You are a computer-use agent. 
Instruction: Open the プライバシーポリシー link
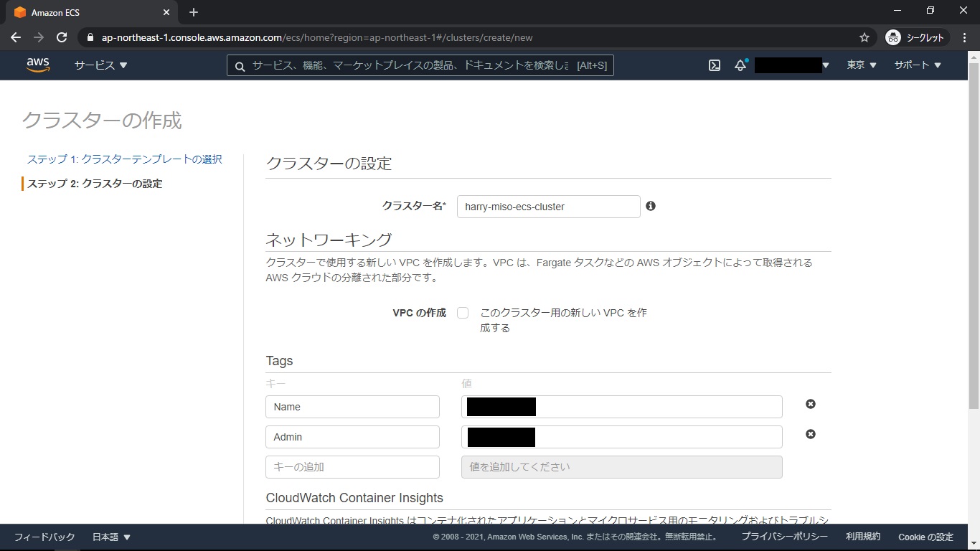click(x=784, y=537)
